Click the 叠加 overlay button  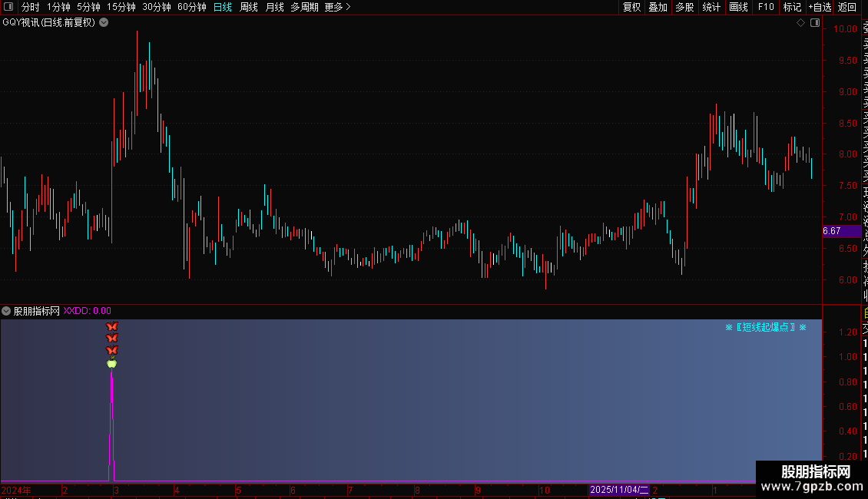click(x=658, y=7)
